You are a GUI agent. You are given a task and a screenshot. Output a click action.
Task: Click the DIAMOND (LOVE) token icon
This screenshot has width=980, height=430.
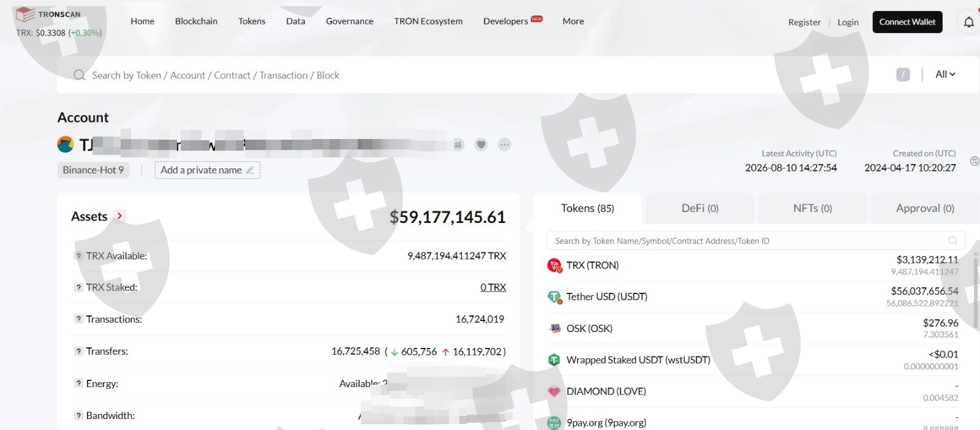[554, 391]
